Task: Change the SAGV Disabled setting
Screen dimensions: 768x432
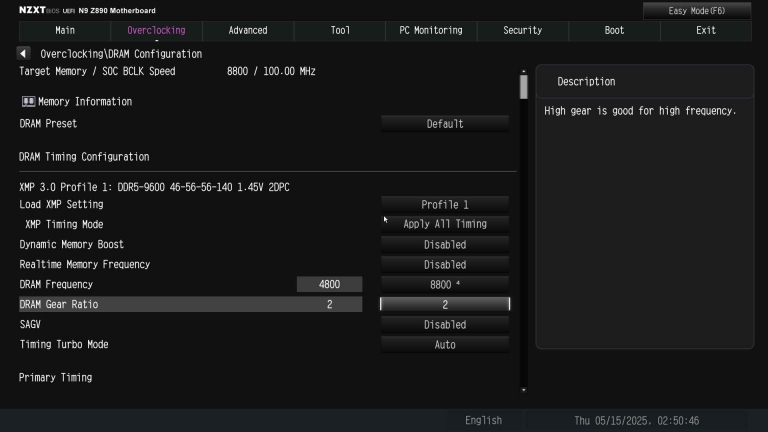Action: pos(445,325)
